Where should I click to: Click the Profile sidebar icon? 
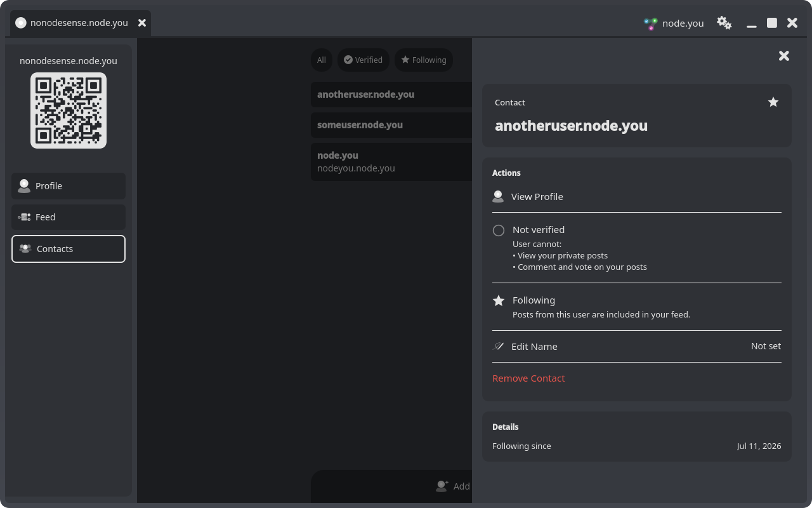click(x=24, y=186)
